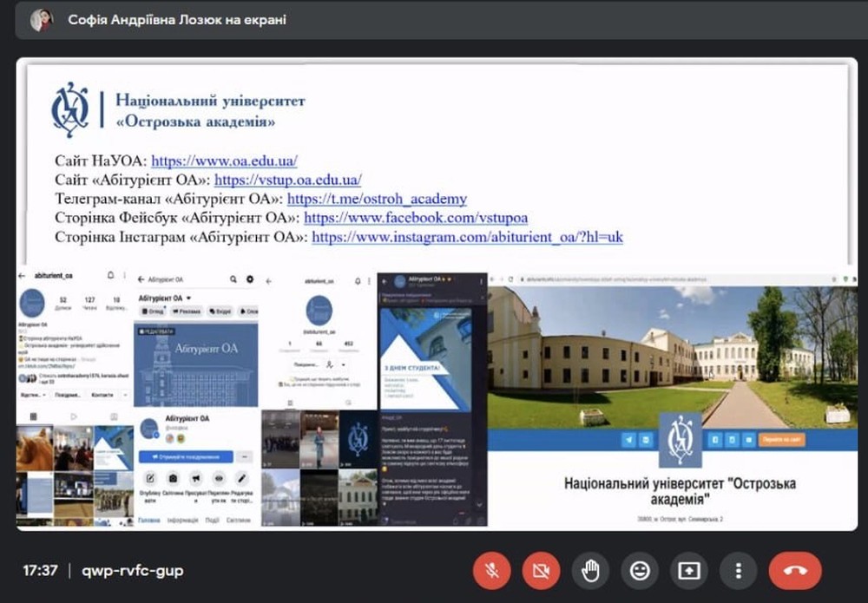Click the Світлина camera icon

[x=173, y=478]
